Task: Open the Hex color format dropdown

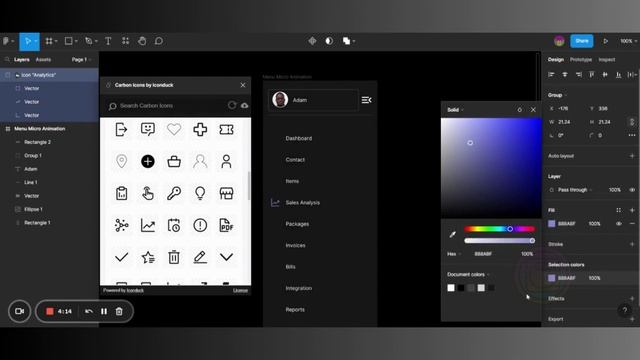Action: [x=454, y=254]
